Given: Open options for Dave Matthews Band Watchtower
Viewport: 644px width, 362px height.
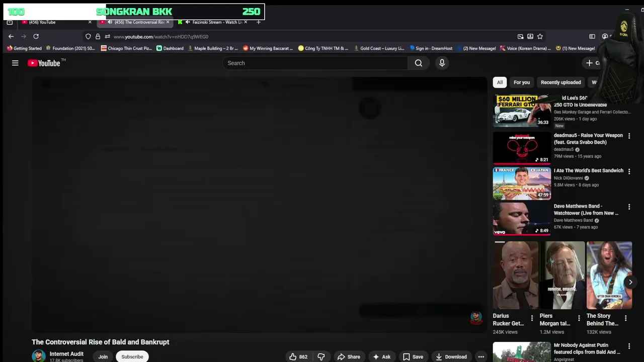Looking at the screenshot, I should tap(629, 207).
